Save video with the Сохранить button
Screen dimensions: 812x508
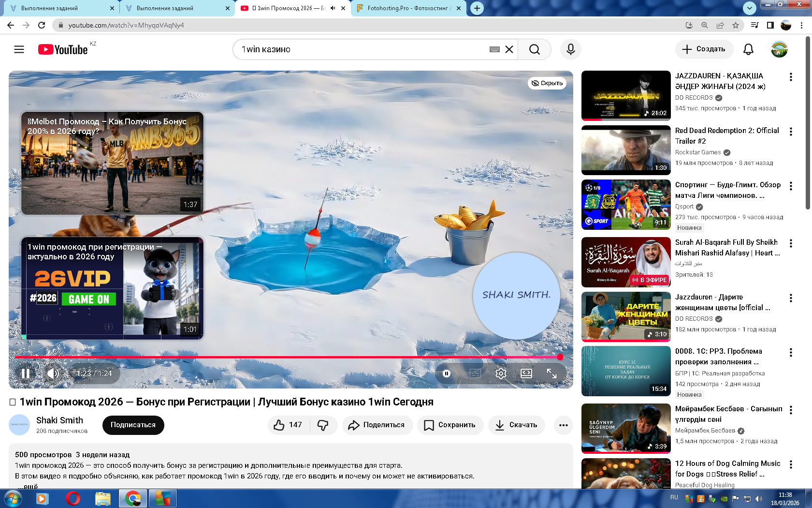pyautogui.click(x=450, y=425)
